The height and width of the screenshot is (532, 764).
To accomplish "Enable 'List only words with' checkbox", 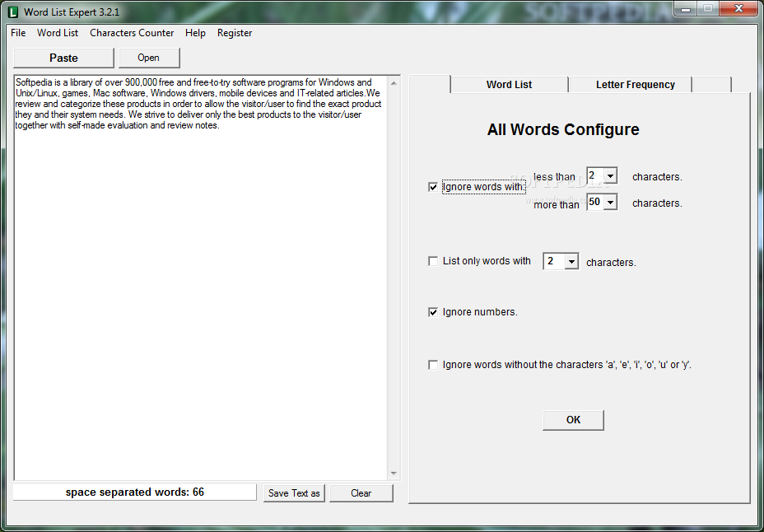I will [433, 262].
